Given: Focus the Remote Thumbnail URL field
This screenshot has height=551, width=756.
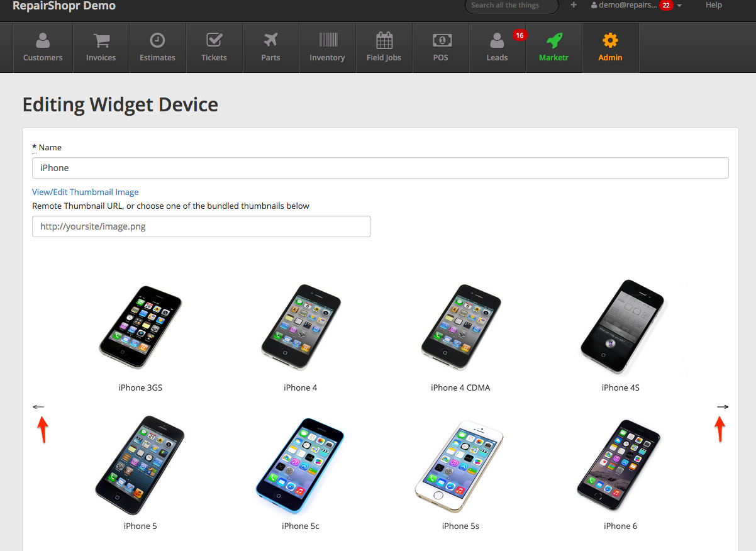Looking at the screenshot, I should pos(201,226).
